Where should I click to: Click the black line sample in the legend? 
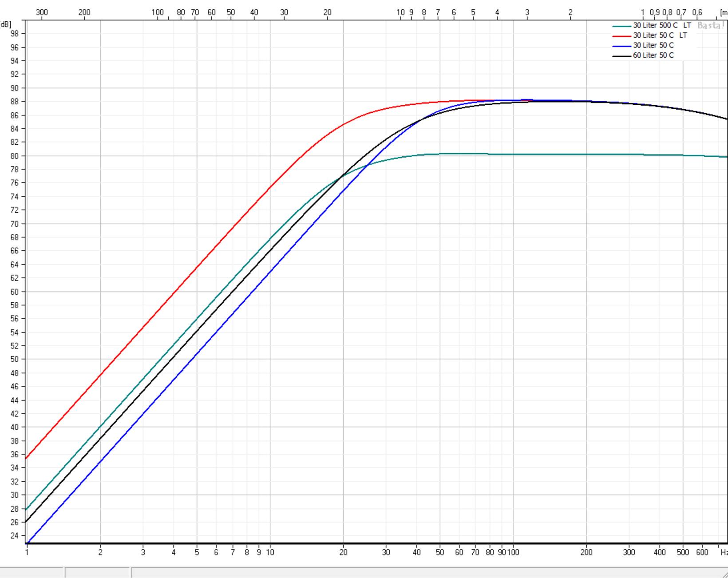click(621, 56)
